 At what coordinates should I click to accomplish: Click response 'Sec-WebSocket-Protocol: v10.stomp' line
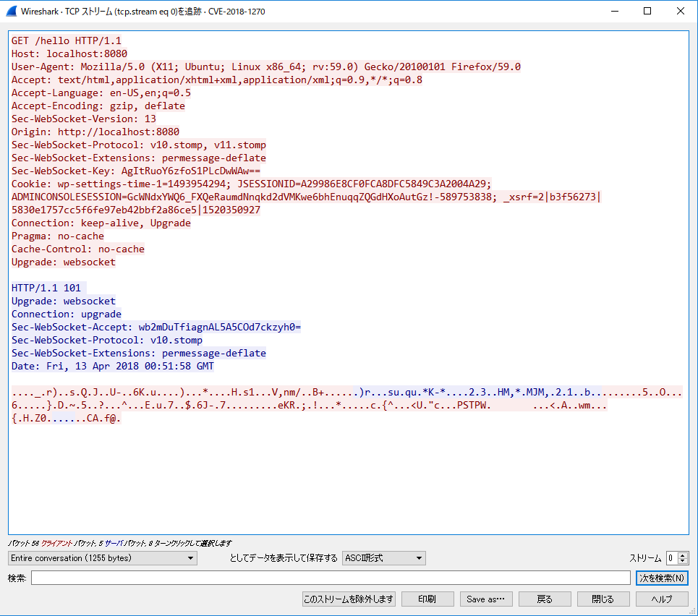[107, 340]
